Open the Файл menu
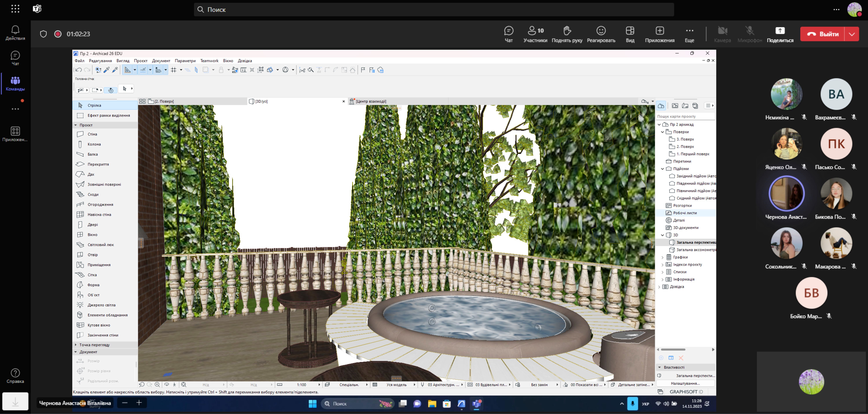Screen dimensions: 868x414 [x=80, y=61]
